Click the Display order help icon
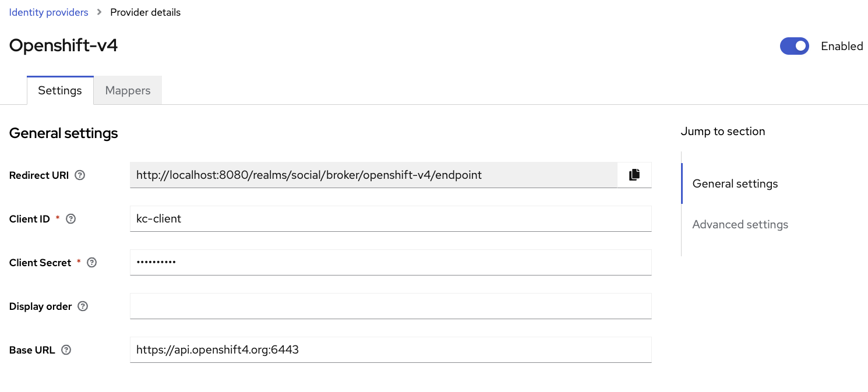Image resolution: width=868 pixels, height=392 pixels. (83, 306)
